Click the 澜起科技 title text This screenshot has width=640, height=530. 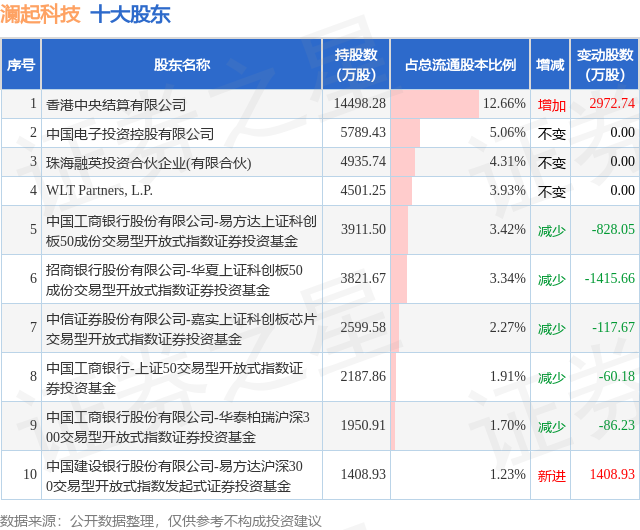pos(40,14)
